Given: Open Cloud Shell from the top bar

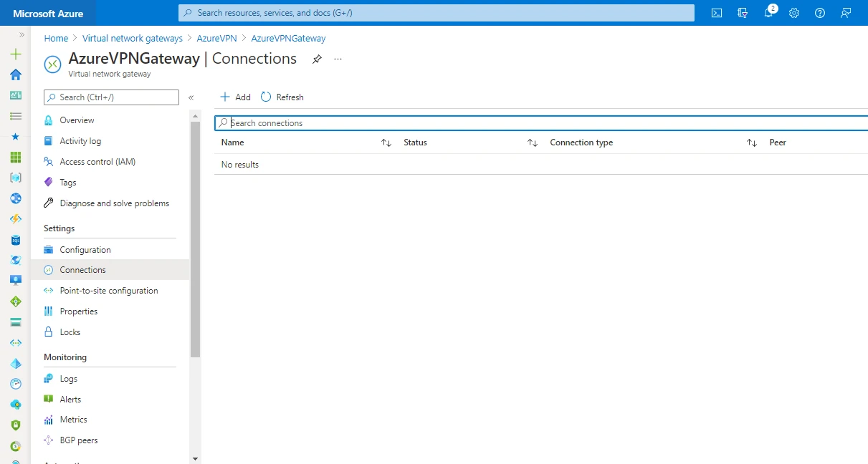Looking at the screenshot, I should (x=716, y=12).
